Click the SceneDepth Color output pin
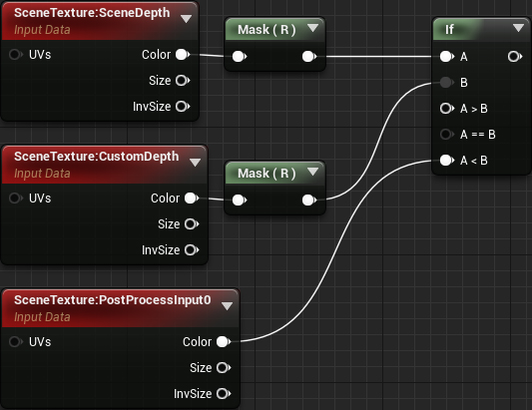The height and width of the screenshot is (410, 532). pyautogui.click(x=183, y=55)
